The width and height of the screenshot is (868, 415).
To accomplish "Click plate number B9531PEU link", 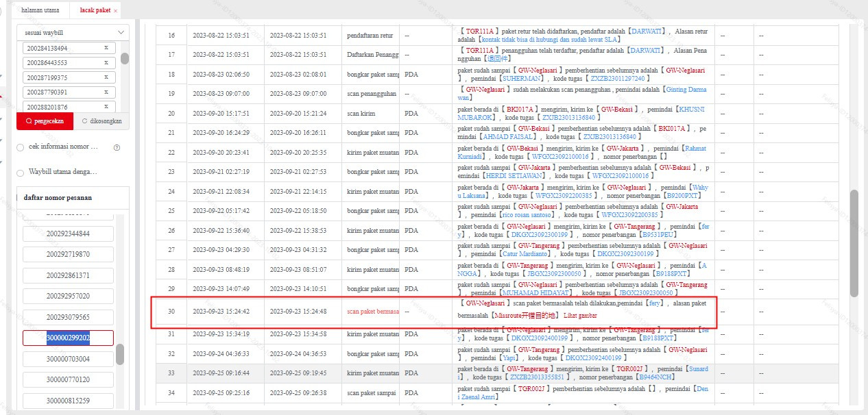I will point(655,235).
